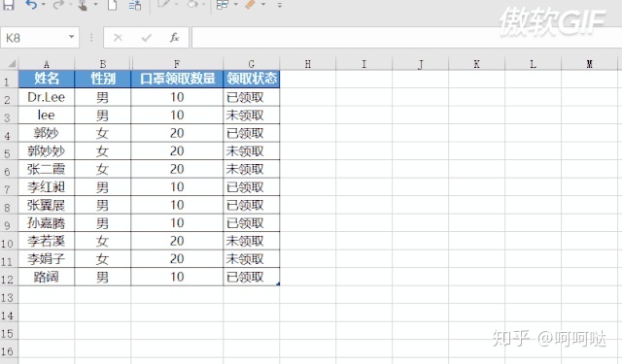Screen dimensions: 622x364
Task: Click 已领取 status in 路阔 row
Action: tap(252, 277)
